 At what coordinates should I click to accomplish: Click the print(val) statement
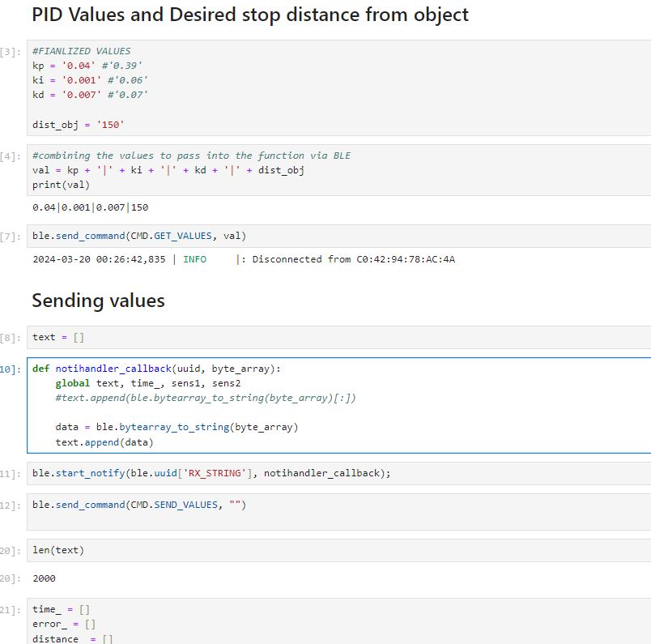pos(61,185)
